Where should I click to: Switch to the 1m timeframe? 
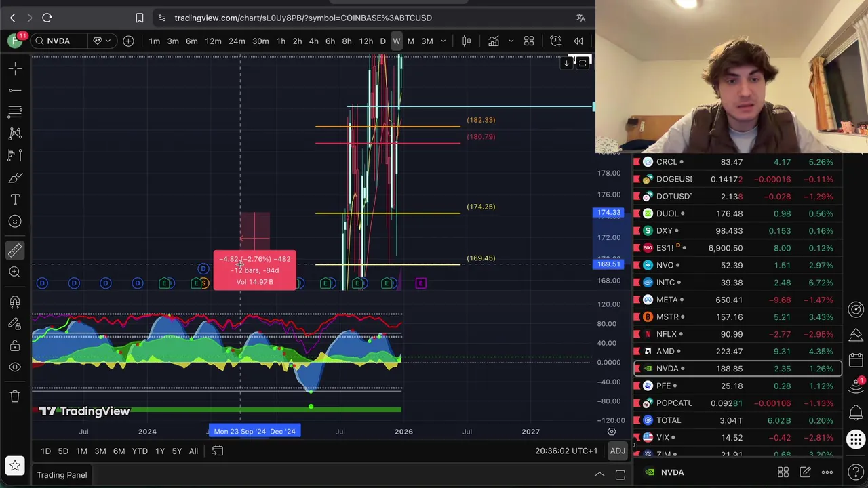pyautogui.click(x=155, y=41)
